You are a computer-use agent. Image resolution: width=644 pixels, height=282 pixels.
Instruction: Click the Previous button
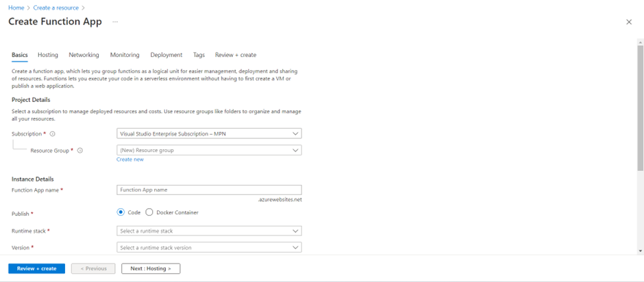93,268
